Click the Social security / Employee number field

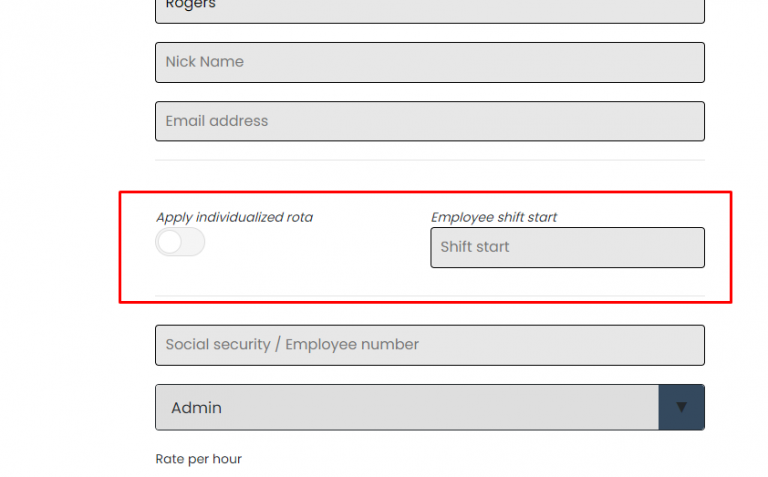point(429,345)
